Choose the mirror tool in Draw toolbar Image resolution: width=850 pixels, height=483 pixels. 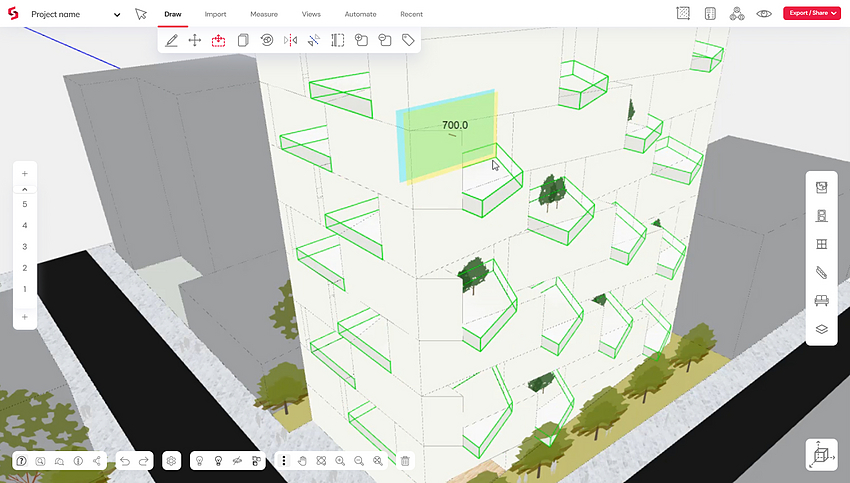point(291,40)
